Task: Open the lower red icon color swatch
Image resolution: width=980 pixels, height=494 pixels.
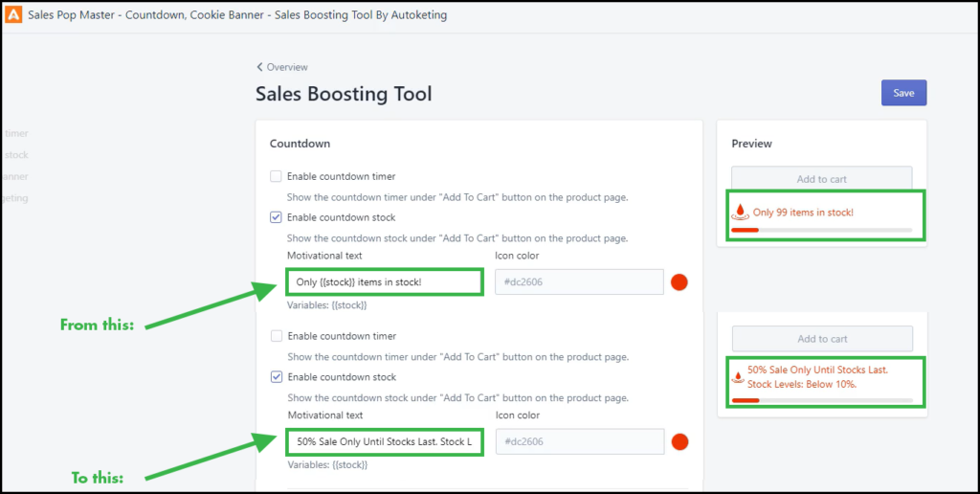Action: (x=680, y=442)
